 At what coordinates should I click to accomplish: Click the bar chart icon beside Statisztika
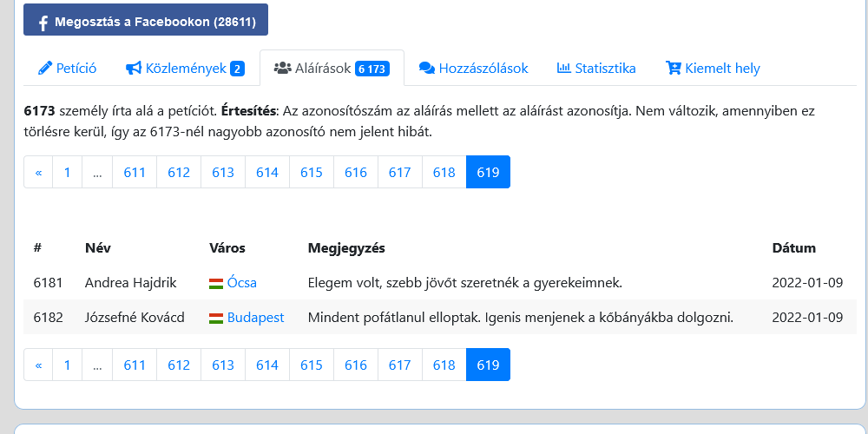[563, 68]
